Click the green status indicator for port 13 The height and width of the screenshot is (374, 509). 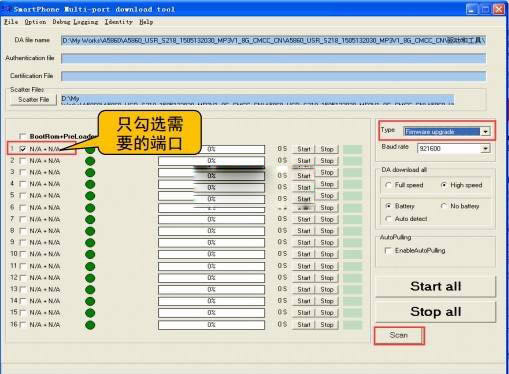[x=90, y=290]
